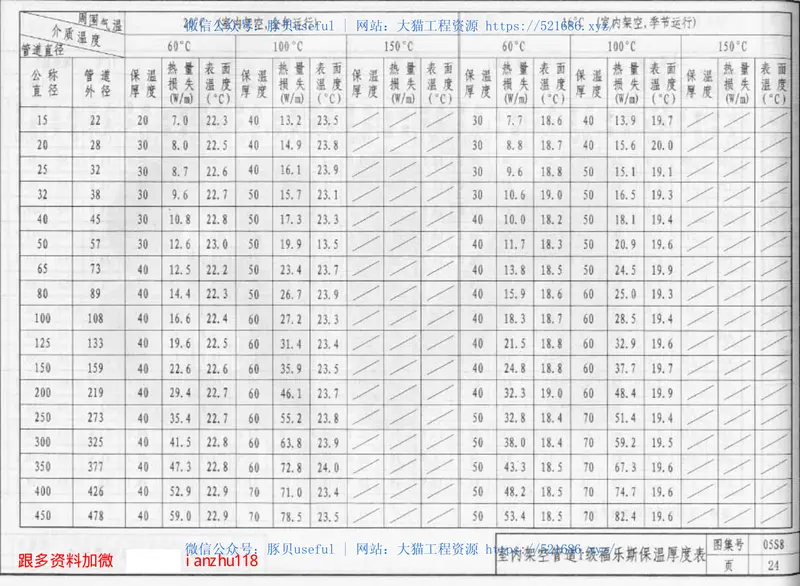800x586 pixels.
Task: Click heat loss value 13.2
Action: (290, 120)
